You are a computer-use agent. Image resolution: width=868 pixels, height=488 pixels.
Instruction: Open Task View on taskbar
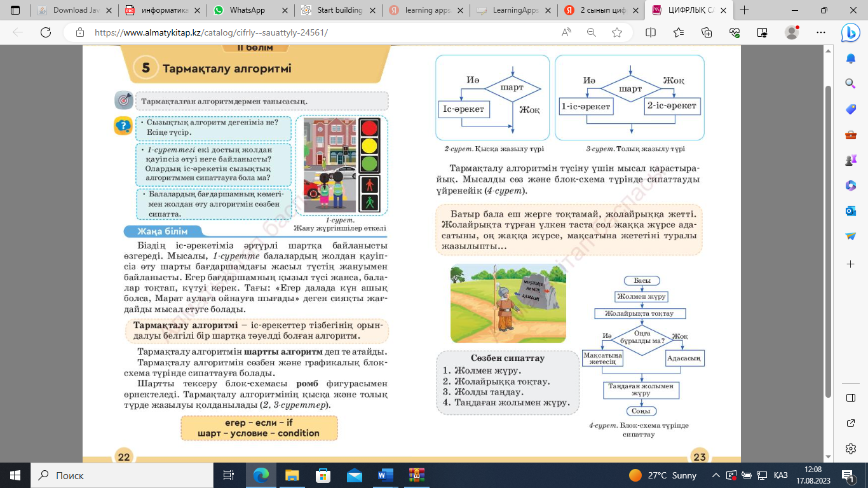[228, 475]
